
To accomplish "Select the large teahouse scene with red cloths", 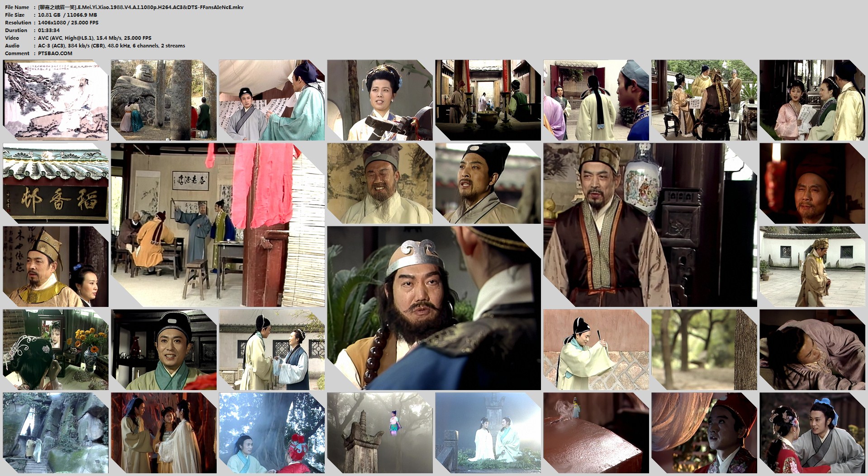I will (x=218, y=225).
